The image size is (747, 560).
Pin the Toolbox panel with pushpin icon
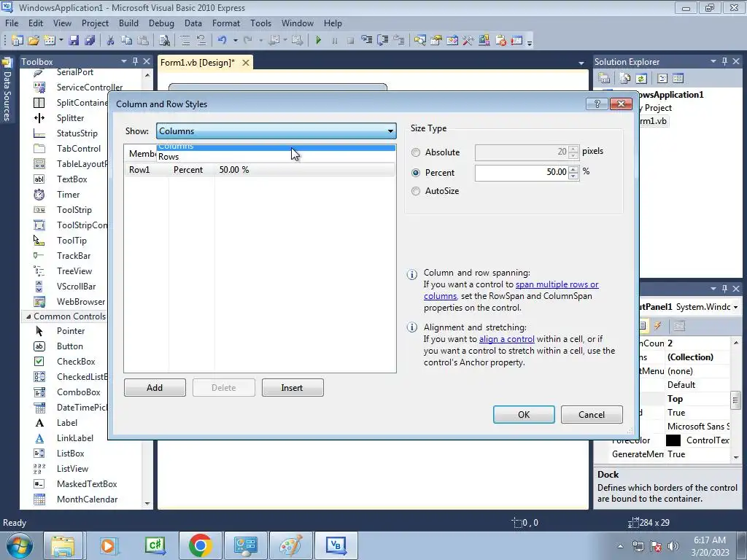pyautogui.click(x=135, y=61)
